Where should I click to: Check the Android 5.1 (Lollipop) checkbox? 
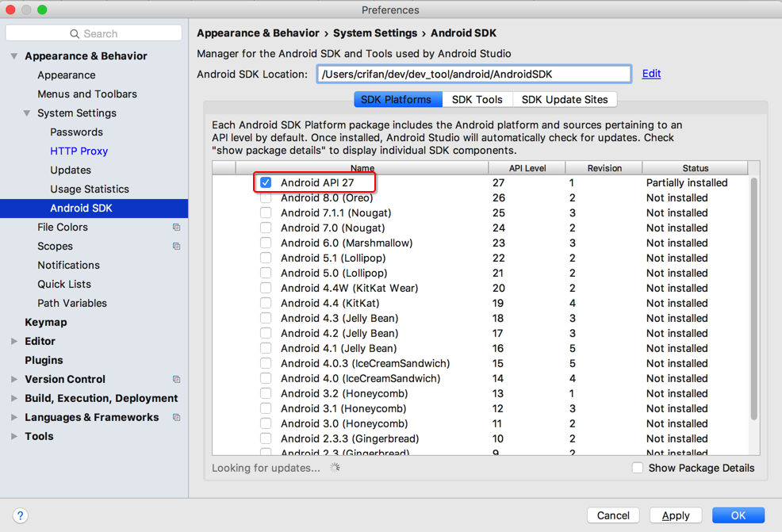pyautogui.click(x=266, y=258)
